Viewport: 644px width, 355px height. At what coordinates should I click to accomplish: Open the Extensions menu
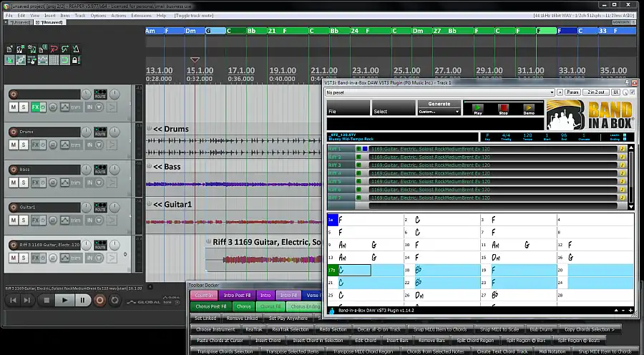tap(141, 16)
